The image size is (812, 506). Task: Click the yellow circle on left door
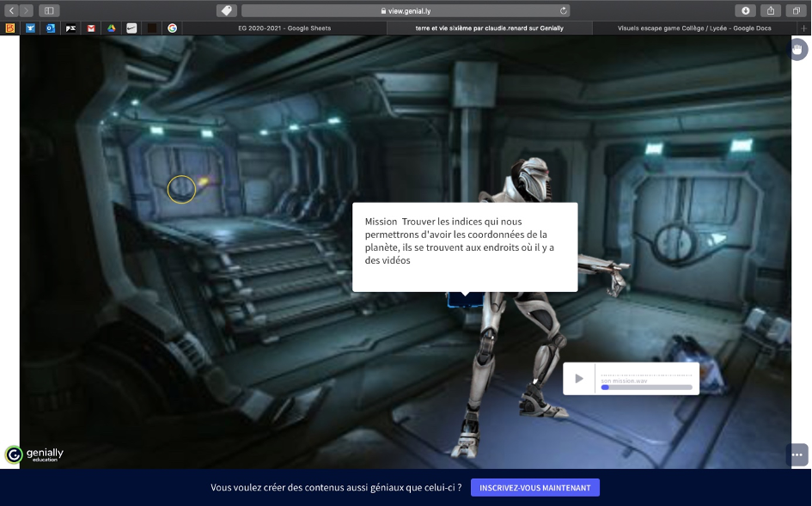[x=181, y=189]
